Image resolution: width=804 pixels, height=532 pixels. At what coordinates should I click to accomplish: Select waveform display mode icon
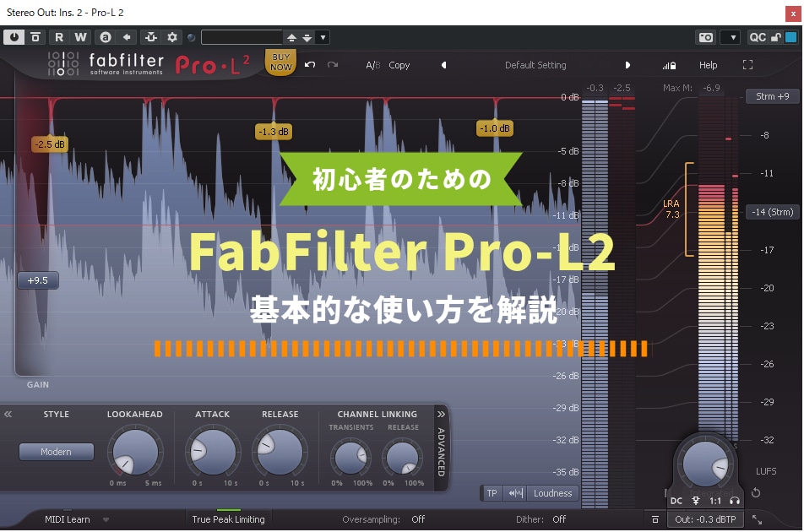[515, 493]
